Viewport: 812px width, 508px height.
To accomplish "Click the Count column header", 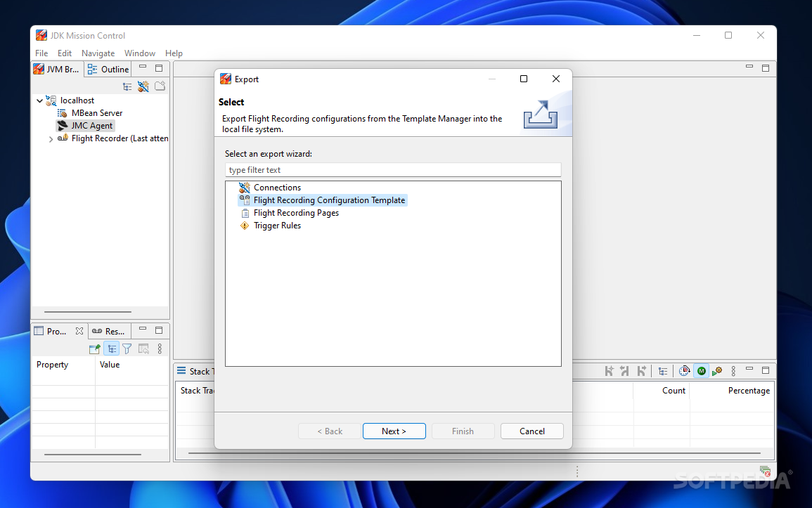I will coord(674,391).
